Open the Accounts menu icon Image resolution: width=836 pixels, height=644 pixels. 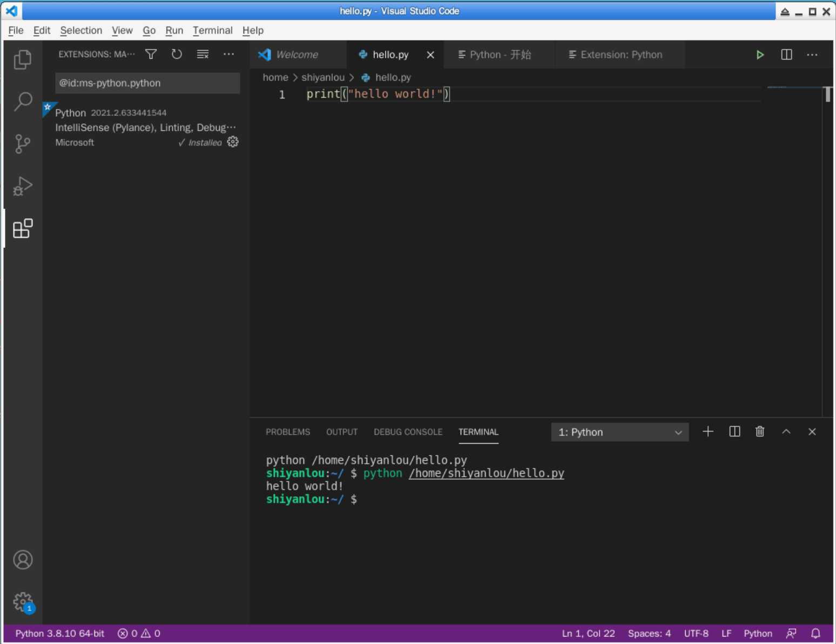tap(23, 560)
